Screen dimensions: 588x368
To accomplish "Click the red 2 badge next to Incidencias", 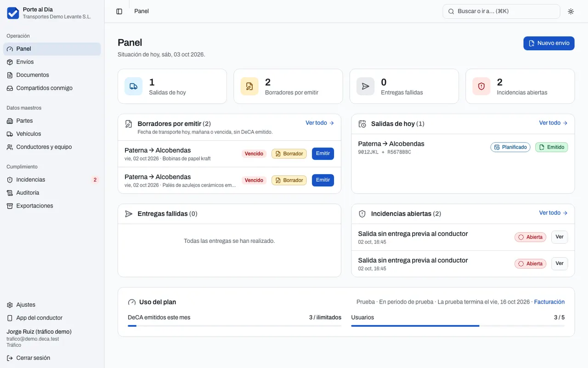I will pyautogui.click(x=95, y=180).
